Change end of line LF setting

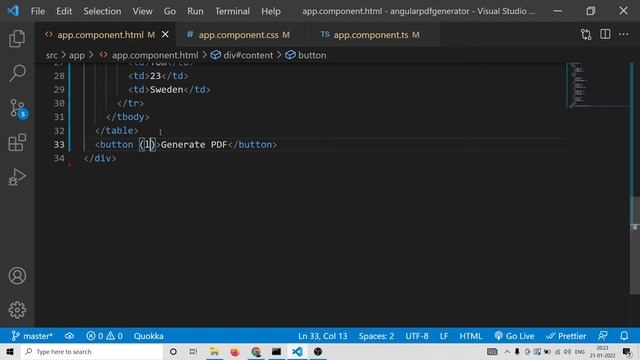coord(444,336)
